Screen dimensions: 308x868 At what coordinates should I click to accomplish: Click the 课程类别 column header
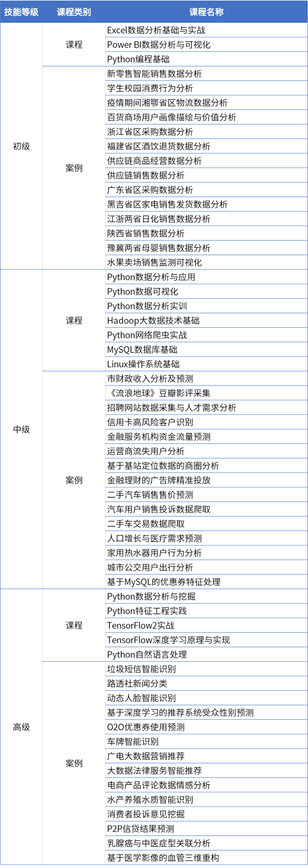coord(74,12)
